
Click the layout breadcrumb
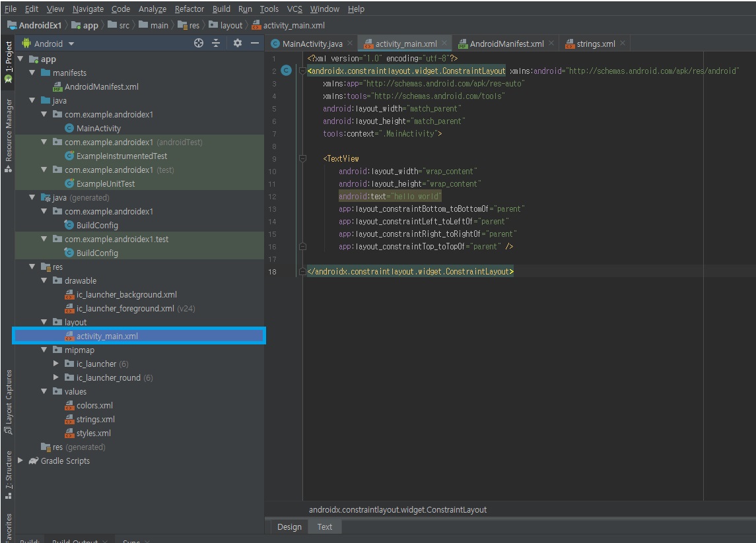(226, 25)
